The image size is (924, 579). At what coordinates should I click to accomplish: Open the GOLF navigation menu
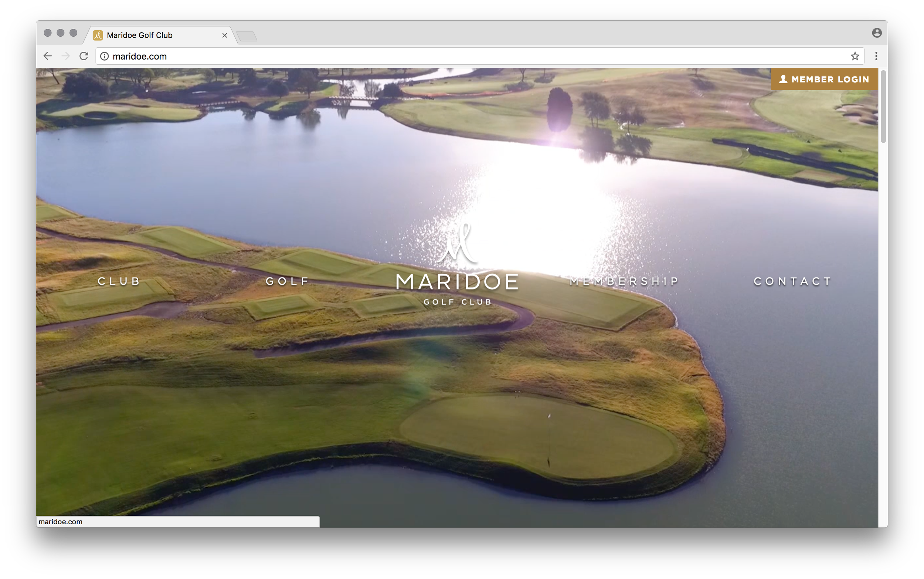coord(287,281)
